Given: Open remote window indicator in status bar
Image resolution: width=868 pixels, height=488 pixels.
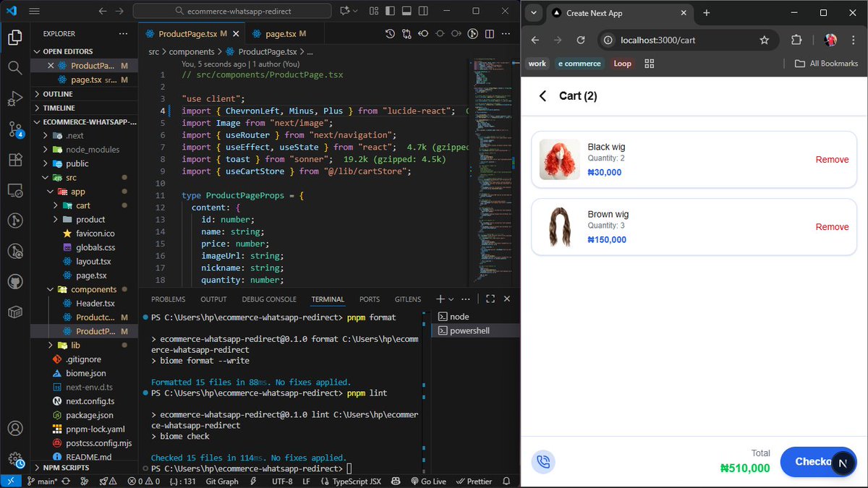Looking at the screenshot, I should (11, 481).
